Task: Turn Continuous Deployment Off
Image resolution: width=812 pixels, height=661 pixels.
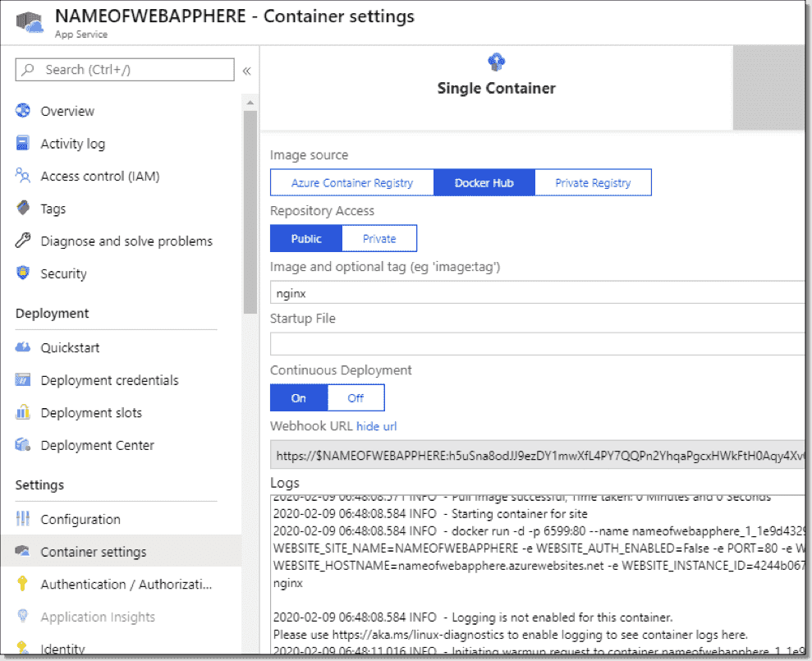Action: (356, 398)
